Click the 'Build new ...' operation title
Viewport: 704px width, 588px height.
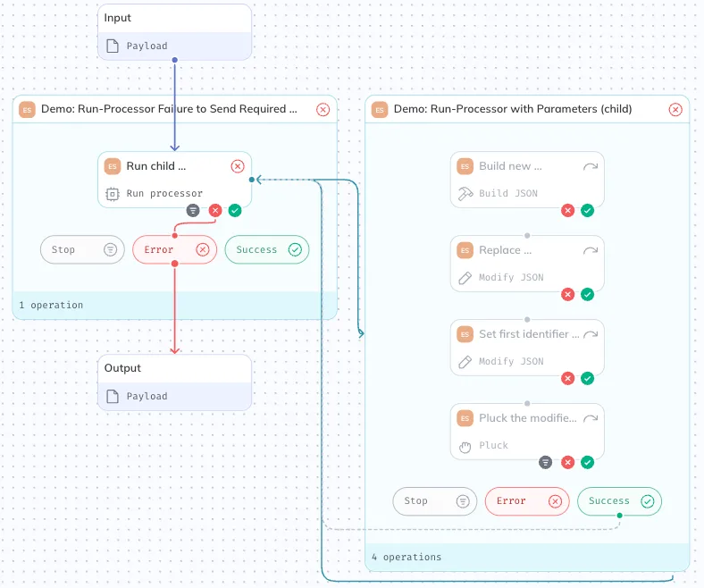510,166
